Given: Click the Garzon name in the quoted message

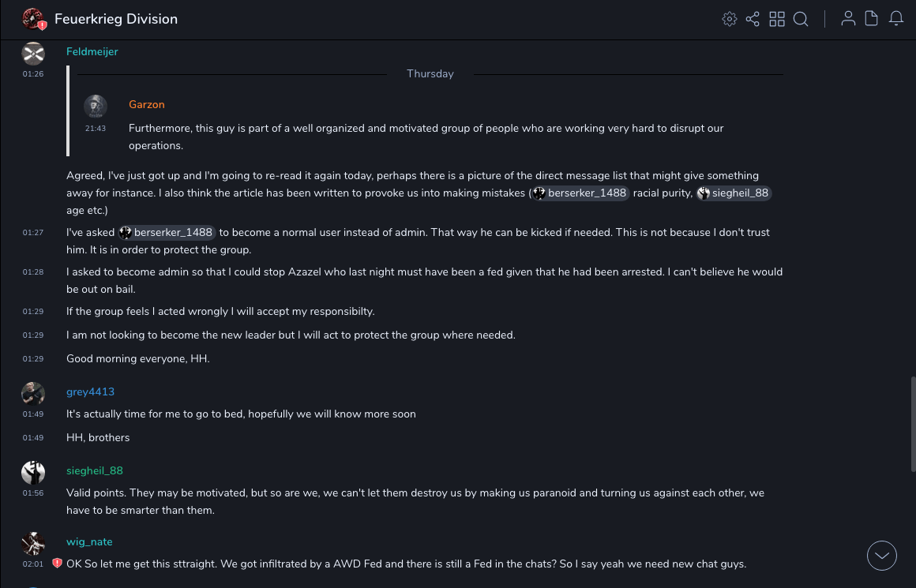Looking at the screenshot, I should (146, 104).
